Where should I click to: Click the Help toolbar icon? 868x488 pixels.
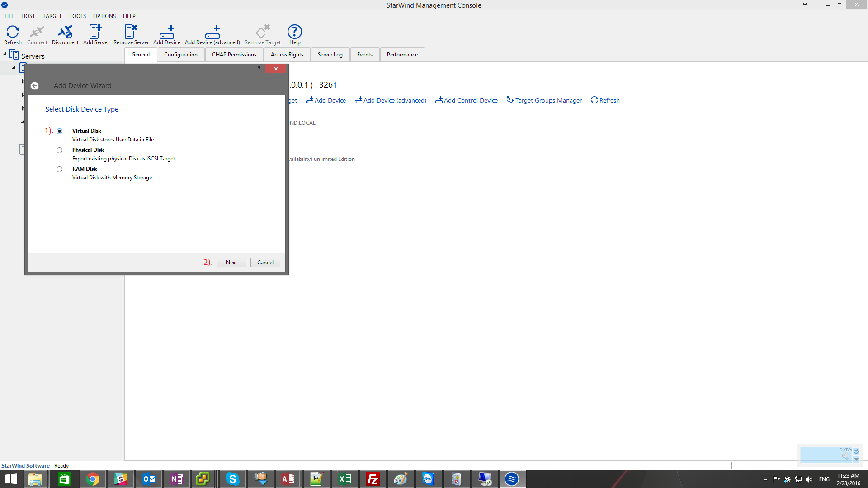(295, 34)
